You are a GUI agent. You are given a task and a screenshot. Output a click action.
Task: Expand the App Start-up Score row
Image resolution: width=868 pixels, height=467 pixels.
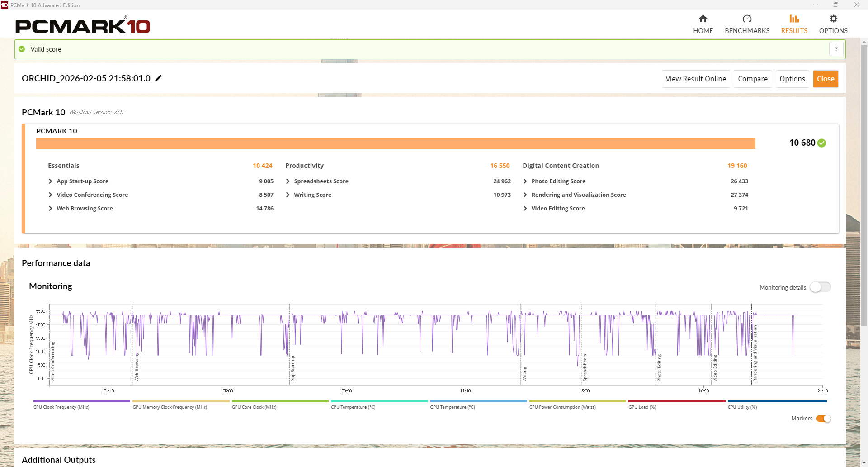(x=51, y=181)
